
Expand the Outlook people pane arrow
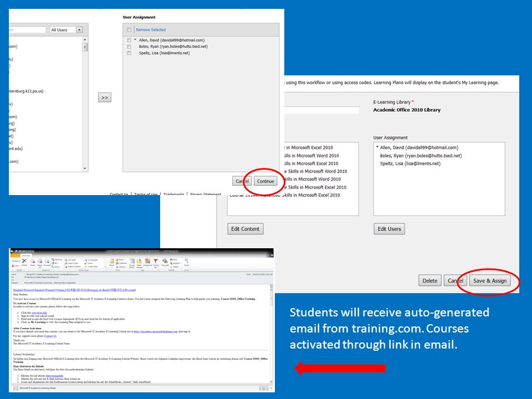pyautogui.click(x=271, y=388)
